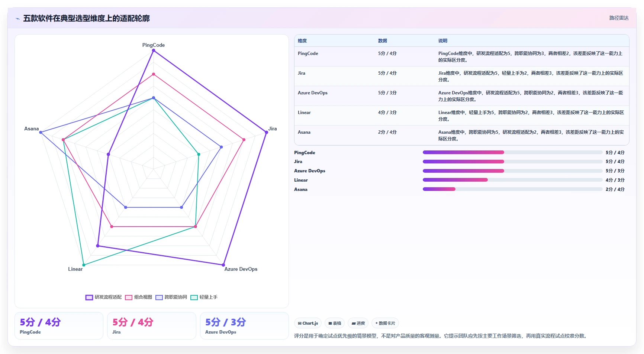The height and width of the screenshot is (354, 644).
Task: Open the Azure DevOps 5分 / 3分 summary card
Action: pos(244,326)
